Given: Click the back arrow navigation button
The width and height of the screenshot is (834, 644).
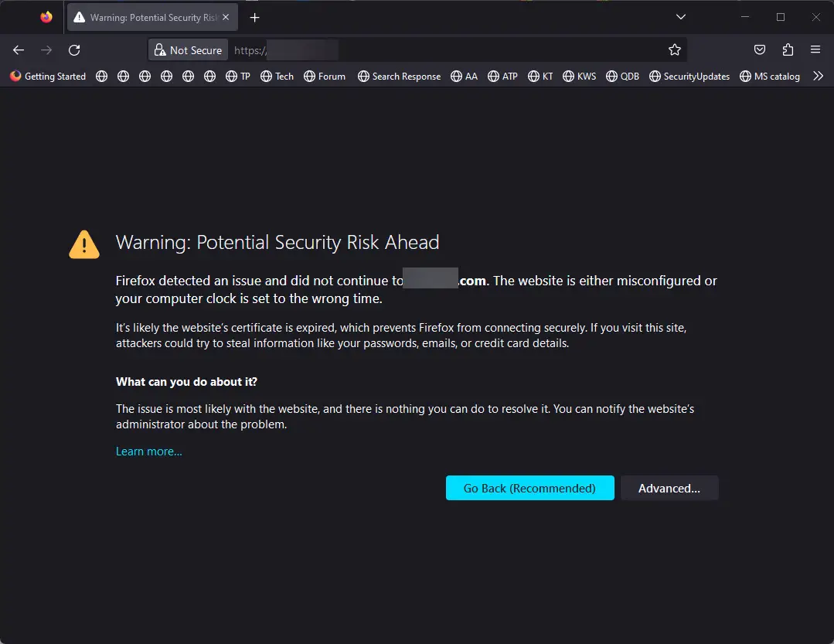Looking at the screenshot, I should click(x=19, y=50).
